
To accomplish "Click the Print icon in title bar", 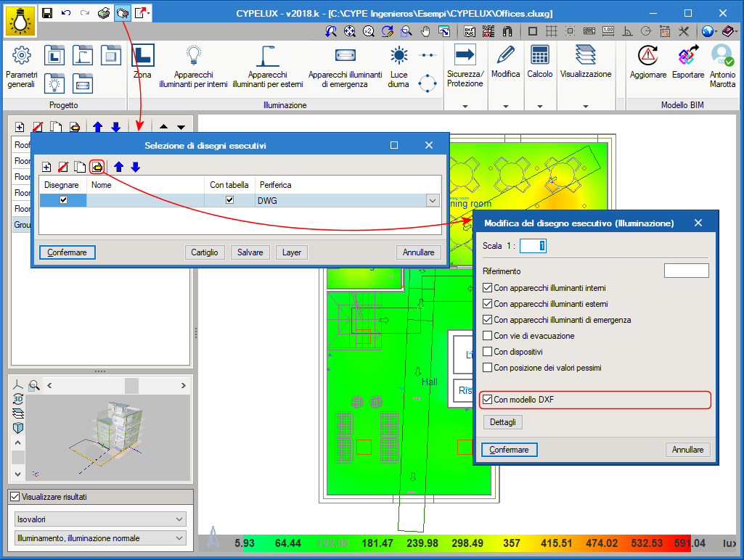I will pyautogui.click(x=104, y=13).
